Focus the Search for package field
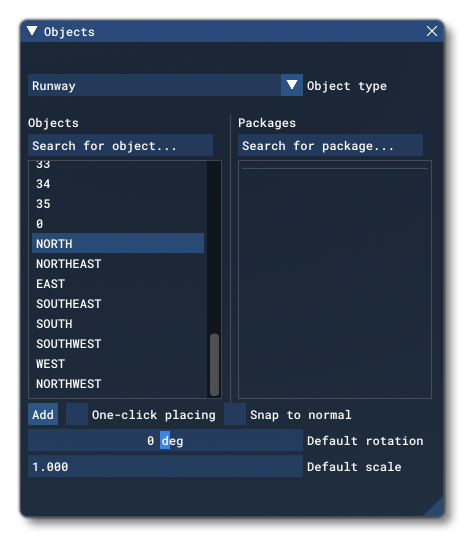464x537 pixels. coord(330,146)
